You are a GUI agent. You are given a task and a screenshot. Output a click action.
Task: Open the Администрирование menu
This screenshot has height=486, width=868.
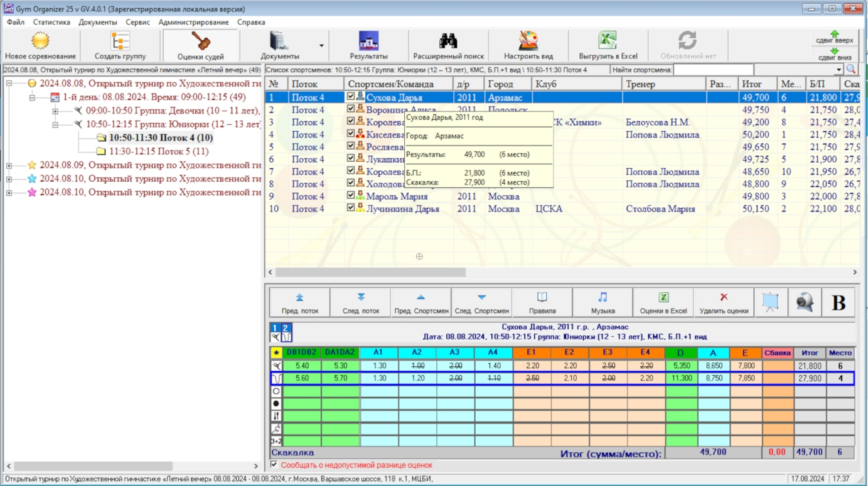193,22
